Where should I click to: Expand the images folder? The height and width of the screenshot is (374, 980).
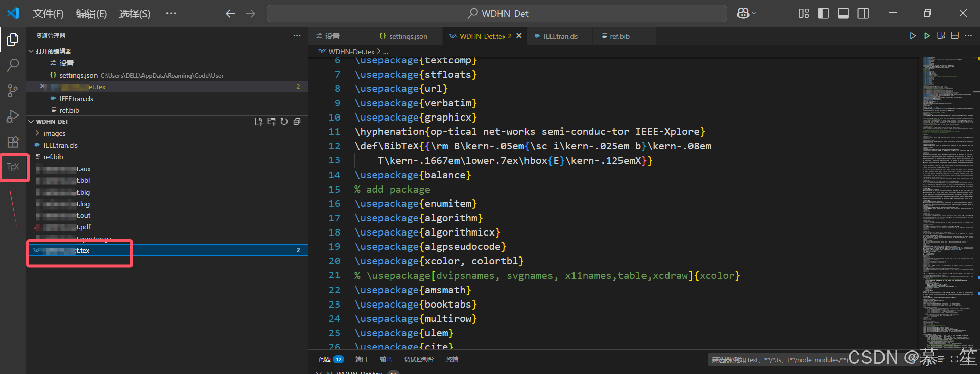167,133
